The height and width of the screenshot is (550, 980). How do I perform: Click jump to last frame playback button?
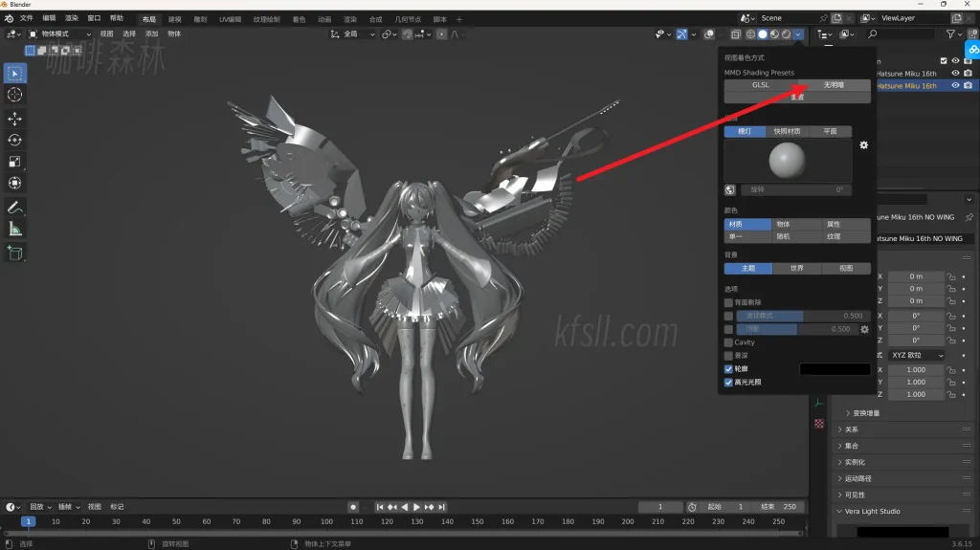click(443, 507)
